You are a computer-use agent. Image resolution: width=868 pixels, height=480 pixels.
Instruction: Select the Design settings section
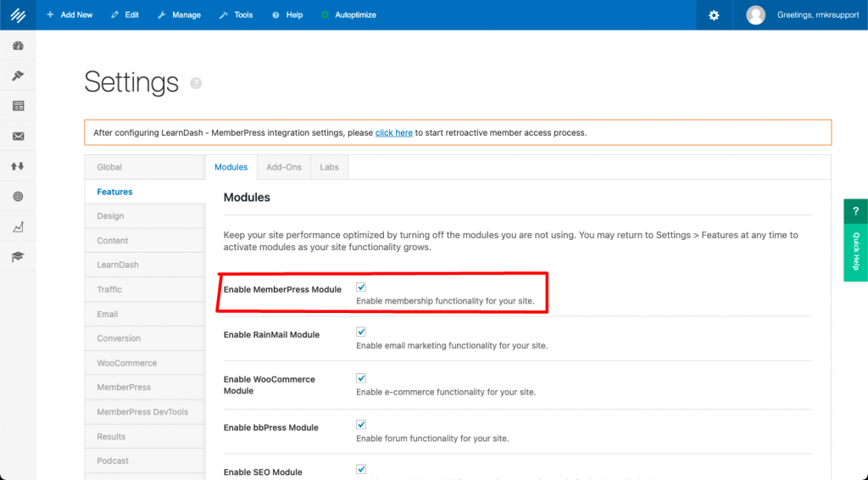coord(110,216)
